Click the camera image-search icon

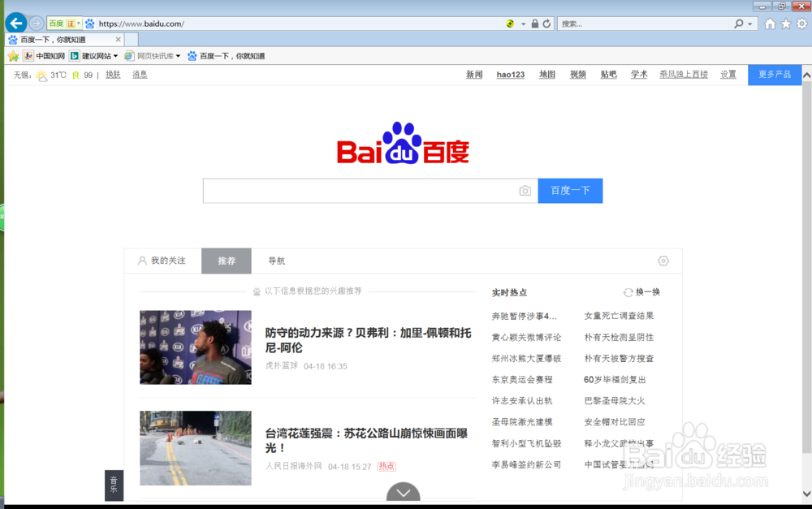525,191
